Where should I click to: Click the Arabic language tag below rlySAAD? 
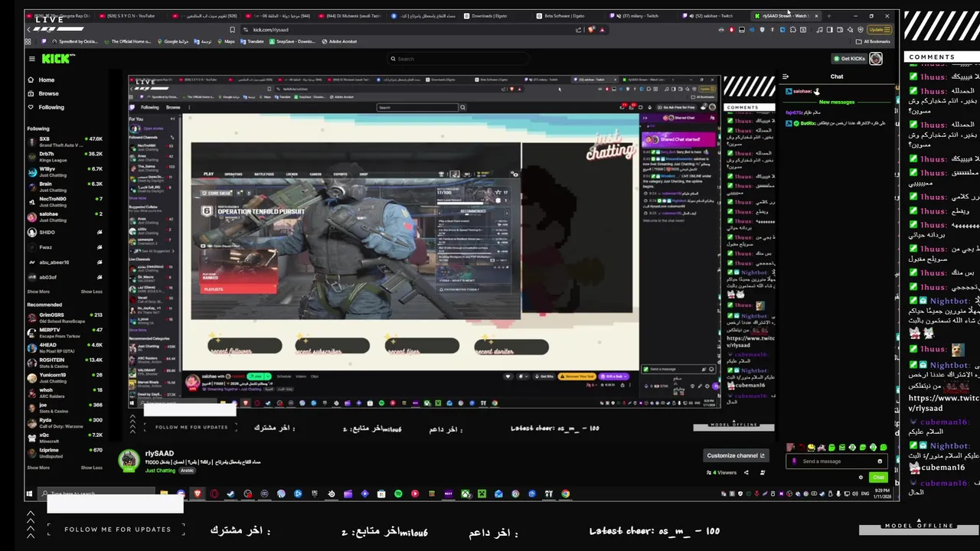tap(187, 471)
